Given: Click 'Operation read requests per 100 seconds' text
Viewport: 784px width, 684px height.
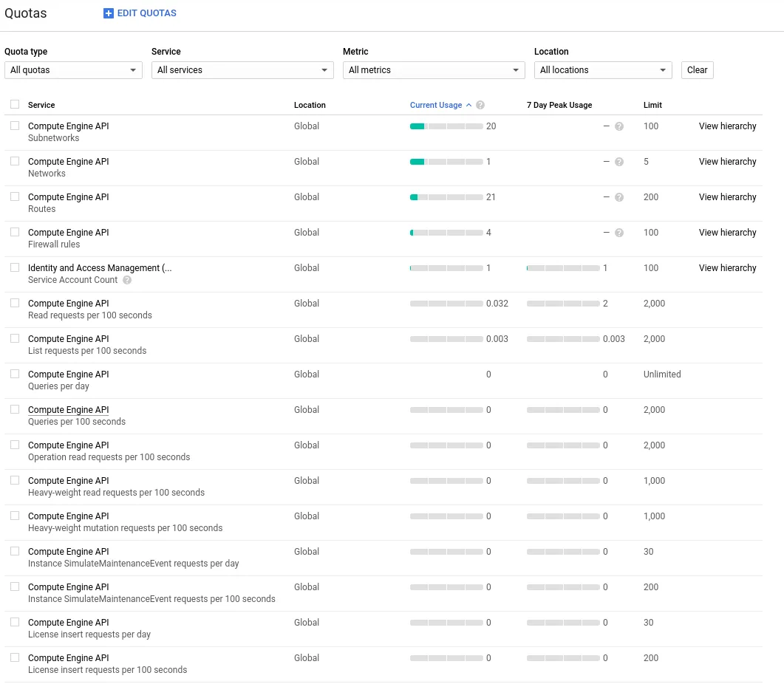Looking at the screenshot, I should (109, 457).
